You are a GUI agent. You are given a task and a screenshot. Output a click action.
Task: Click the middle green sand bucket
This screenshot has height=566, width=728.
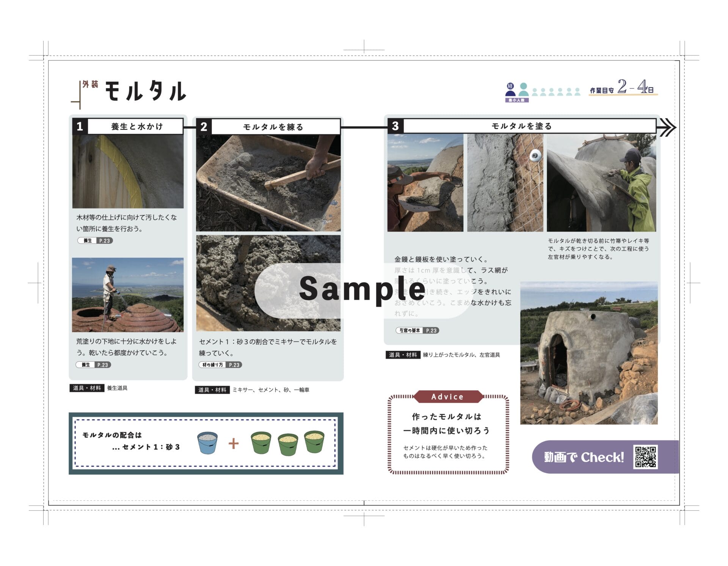pos(288,444)
